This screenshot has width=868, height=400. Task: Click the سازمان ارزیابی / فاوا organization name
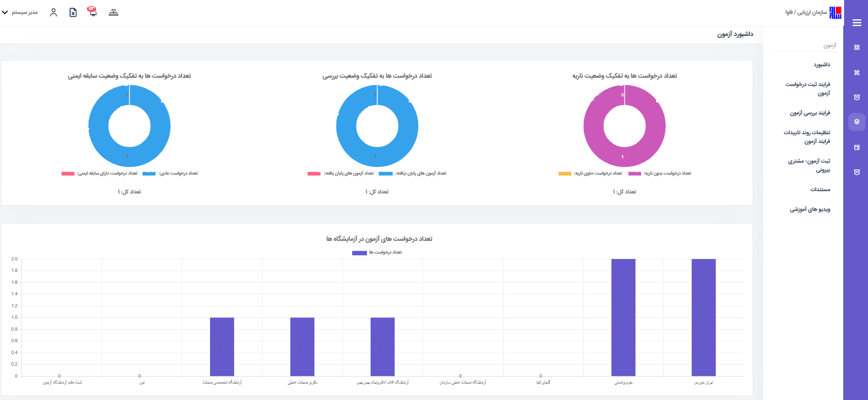(x=806, y=12)
